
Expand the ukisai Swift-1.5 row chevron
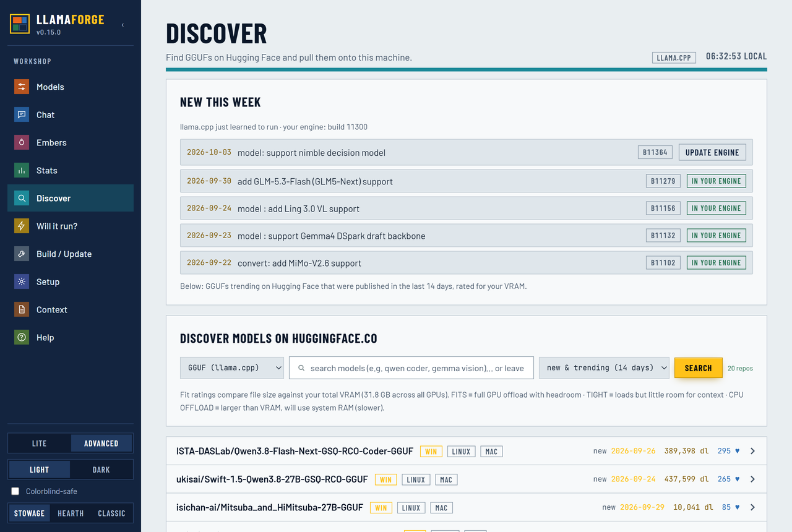click(753, 479)
